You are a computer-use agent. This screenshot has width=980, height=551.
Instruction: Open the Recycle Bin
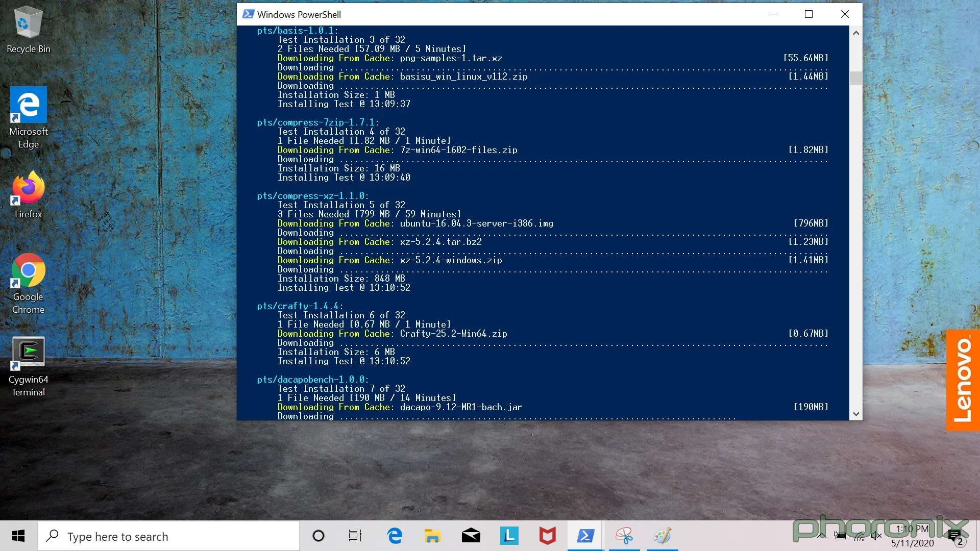click(28, 23)
